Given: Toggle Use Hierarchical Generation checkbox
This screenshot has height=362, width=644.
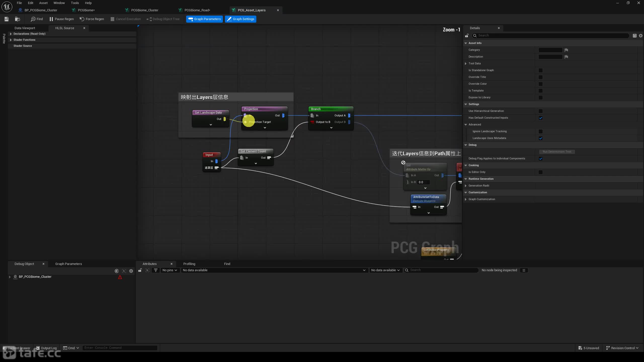Looking at the screenshot, I should pyautogui.click(x=540, y=111).
